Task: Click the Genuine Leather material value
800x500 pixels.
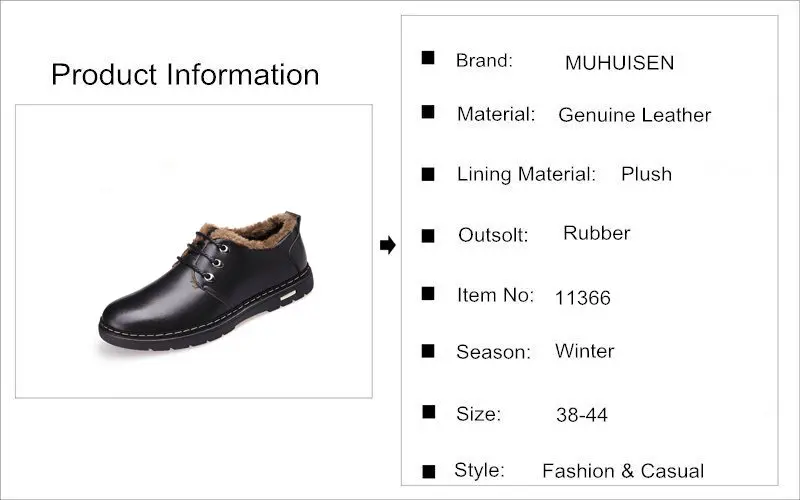Action: [634, 115]
